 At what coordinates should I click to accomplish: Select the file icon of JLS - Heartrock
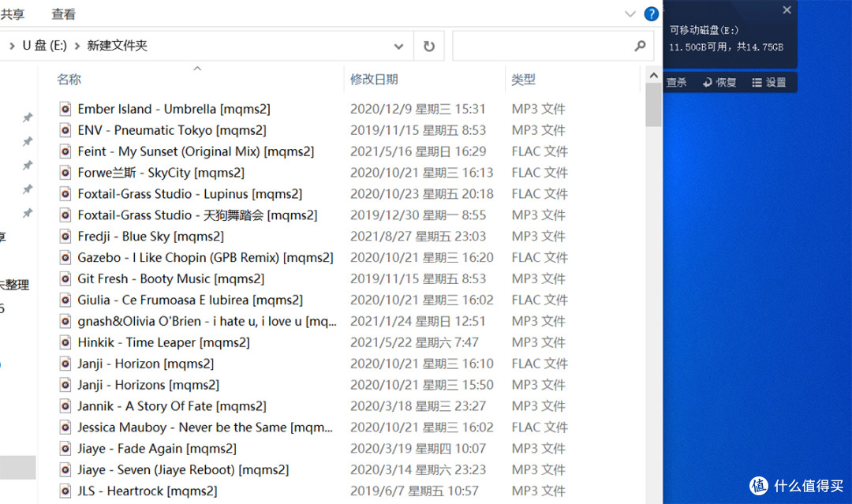65,491
